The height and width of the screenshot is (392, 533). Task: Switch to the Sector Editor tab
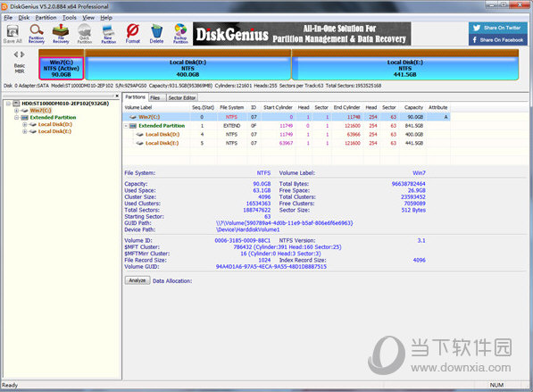182,97
